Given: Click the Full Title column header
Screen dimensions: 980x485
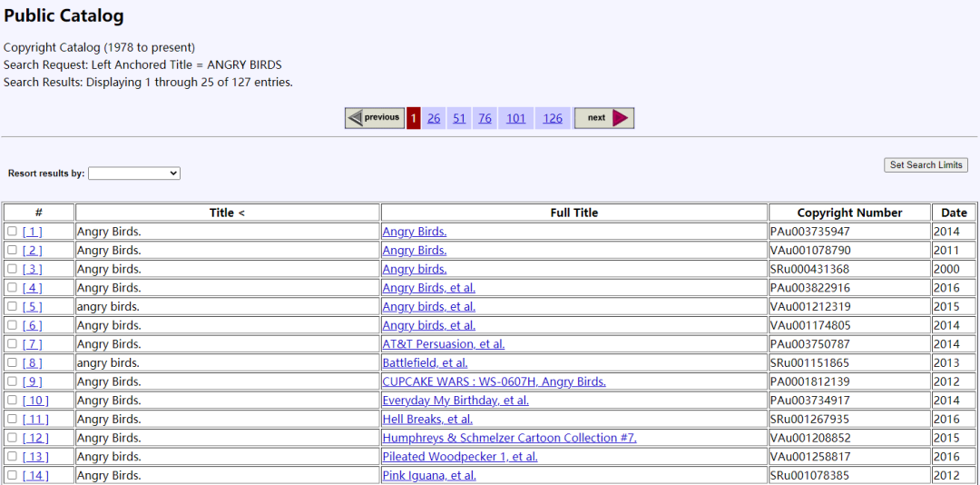Looking at the screenshot, I should click(574, 213).
